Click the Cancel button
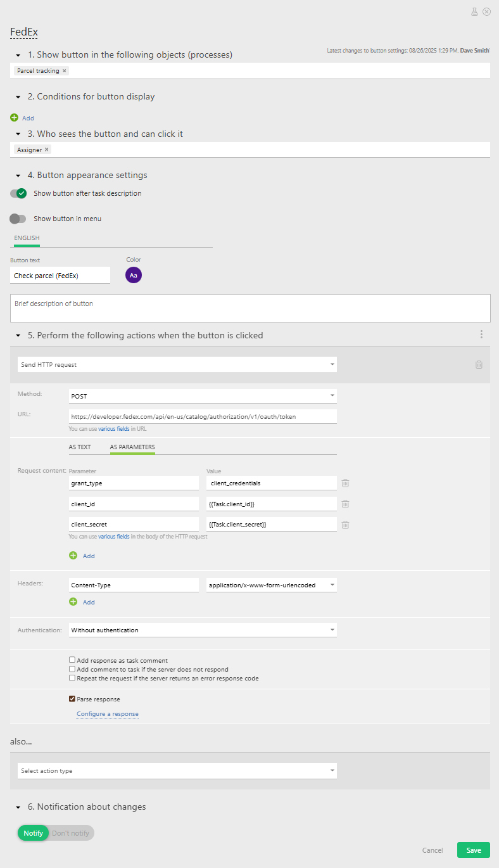This screenshot has height=868, width=499. [433, 850]
